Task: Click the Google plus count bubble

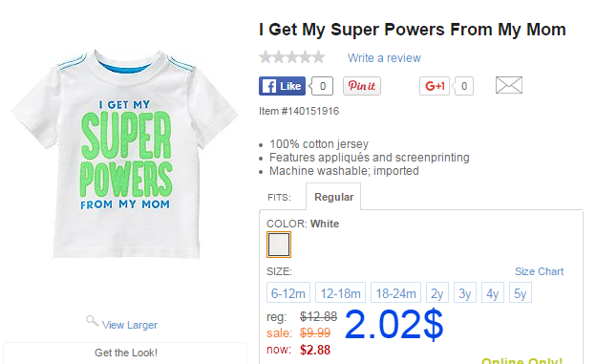Action: [x=462, y=86]
